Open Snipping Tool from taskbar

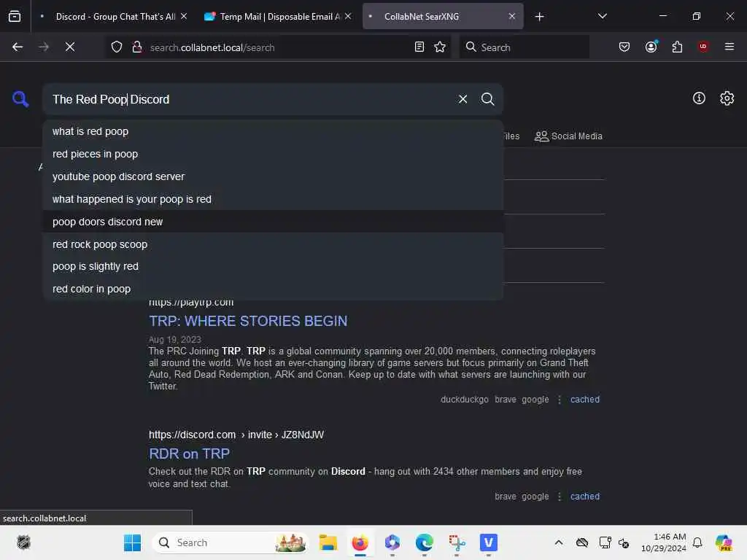coord(457,542)
